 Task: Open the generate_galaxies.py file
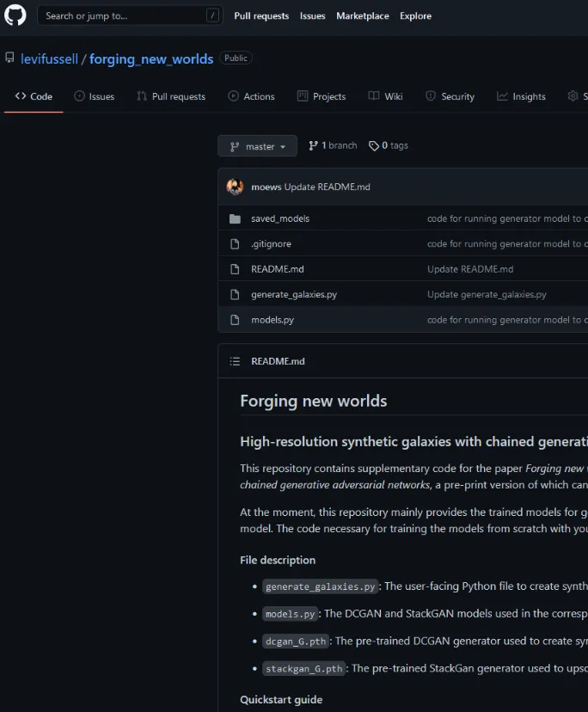click(293, 294)
